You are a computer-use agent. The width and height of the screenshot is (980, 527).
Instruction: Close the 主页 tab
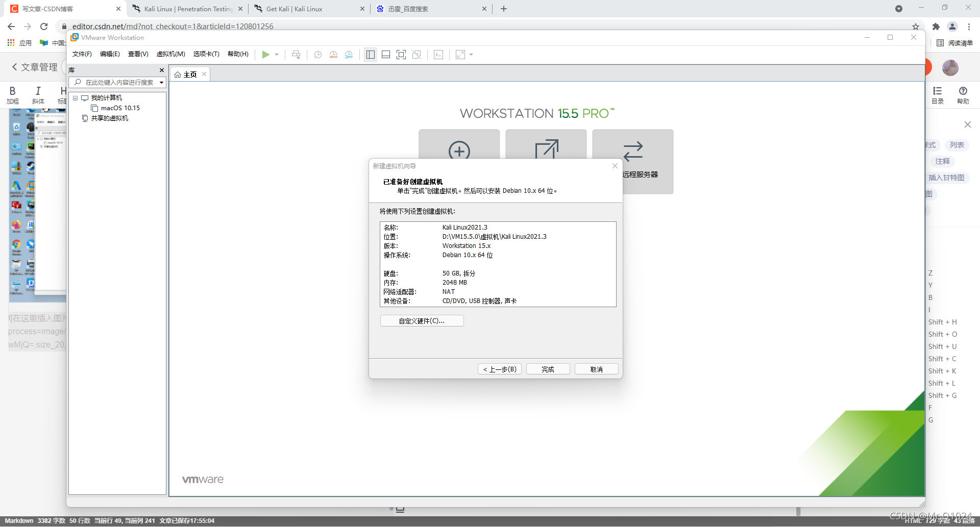point(204,74)
